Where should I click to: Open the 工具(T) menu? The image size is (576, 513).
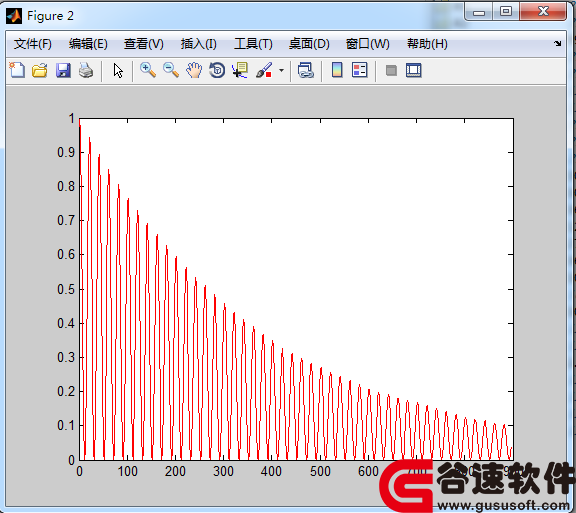pos(253,44)
